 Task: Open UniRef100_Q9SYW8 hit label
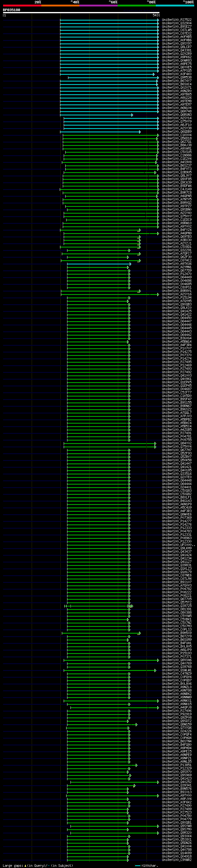click(177, 826)
